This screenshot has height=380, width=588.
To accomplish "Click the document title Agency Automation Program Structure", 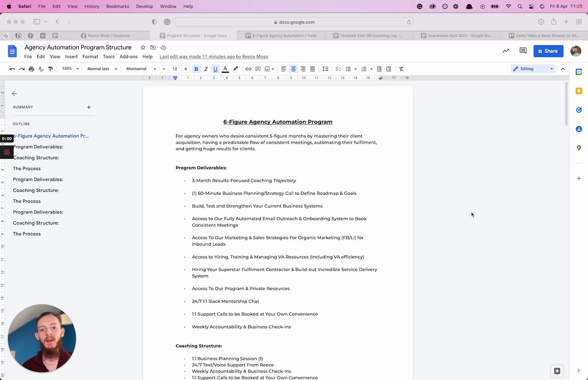I will tap(78, 47).
